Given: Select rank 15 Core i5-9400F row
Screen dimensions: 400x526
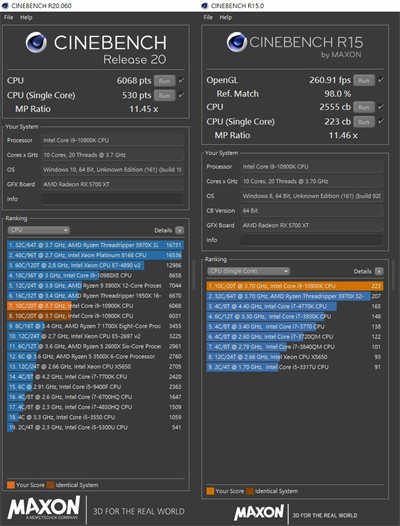Looking at the screenshot, I should [95, 387].
